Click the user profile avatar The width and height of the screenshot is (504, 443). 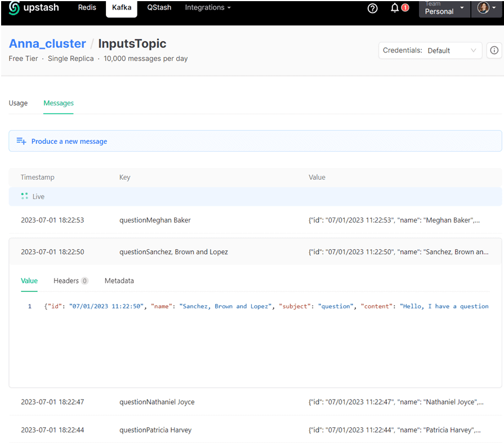coord(483,8)
